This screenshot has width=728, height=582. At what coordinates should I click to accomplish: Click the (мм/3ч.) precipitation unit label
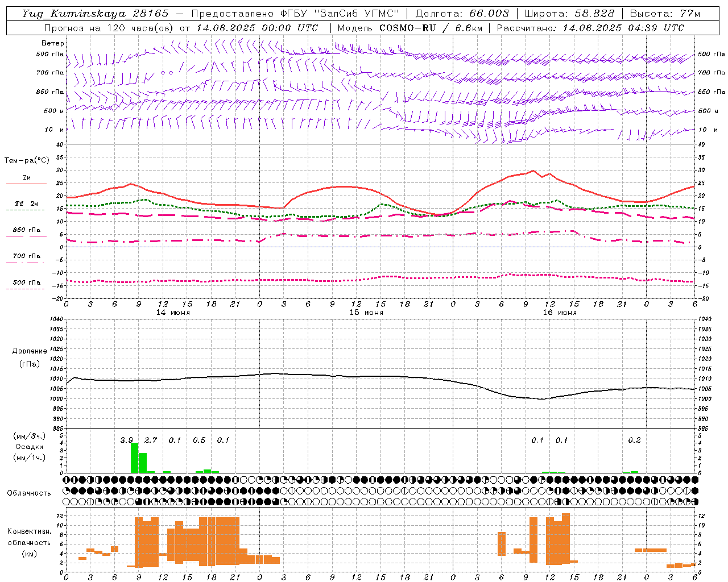pos(29,436)
